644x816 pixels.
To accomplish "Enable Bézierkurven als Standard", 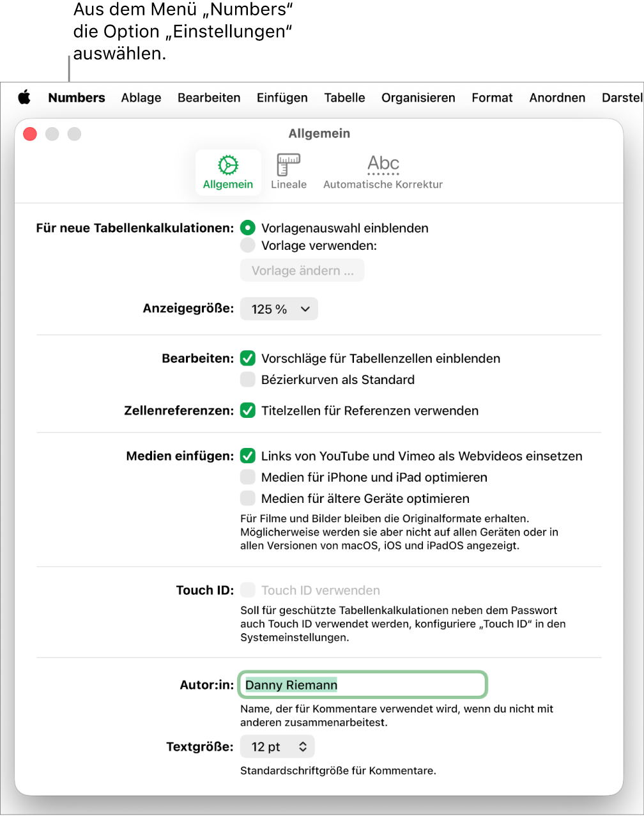I will (x=247, y=380).
